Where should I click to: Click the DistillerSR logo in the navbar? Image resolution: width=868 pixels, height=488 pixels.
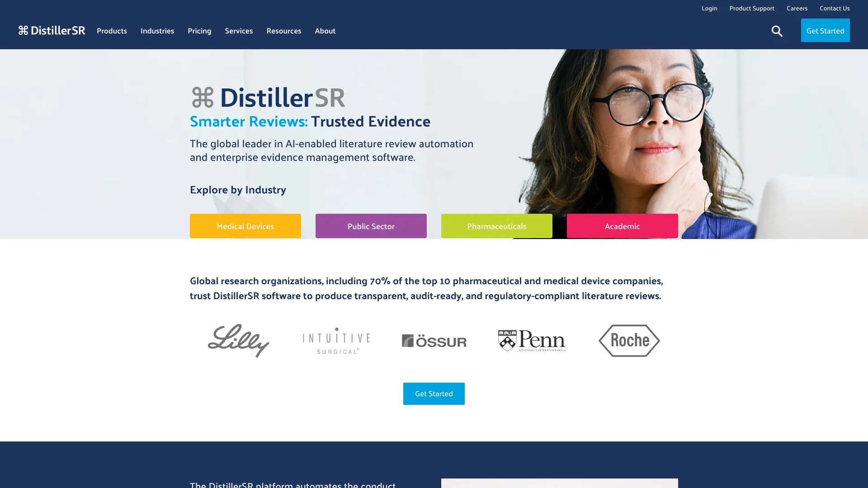tap(52, 30)
